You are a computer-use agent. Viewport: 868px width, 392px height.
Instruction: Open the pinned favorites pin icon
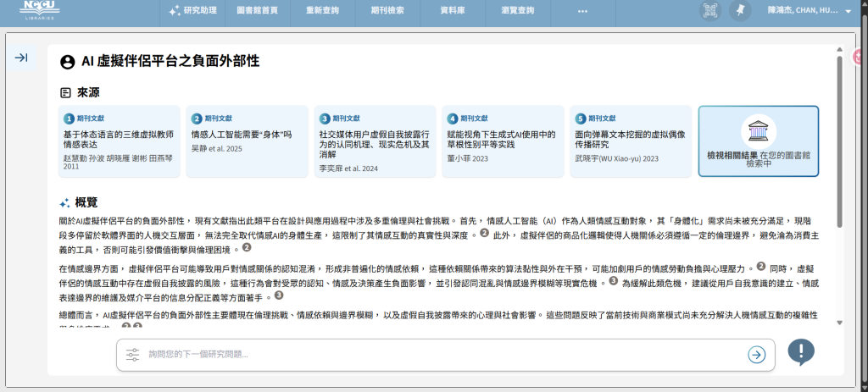[x=739, y=10]
